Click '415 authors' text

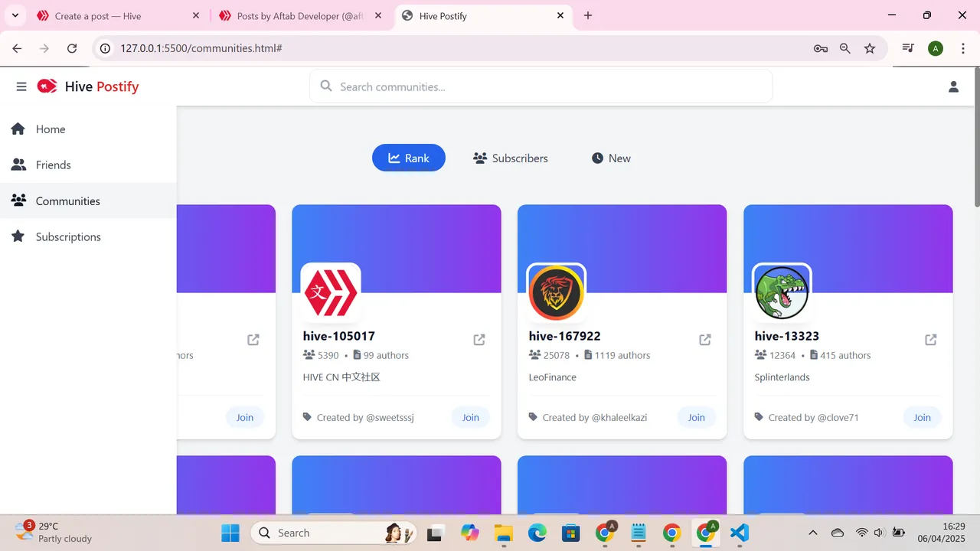pyautogui.click(x=845, y=355)
